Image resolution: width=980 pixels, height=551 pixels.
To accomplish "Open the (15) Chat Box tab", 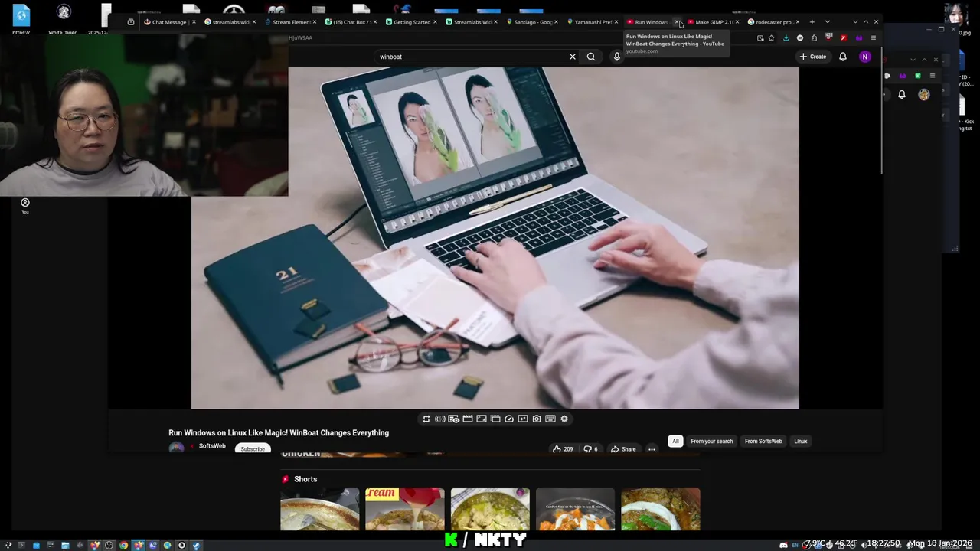I will (351, 22).
